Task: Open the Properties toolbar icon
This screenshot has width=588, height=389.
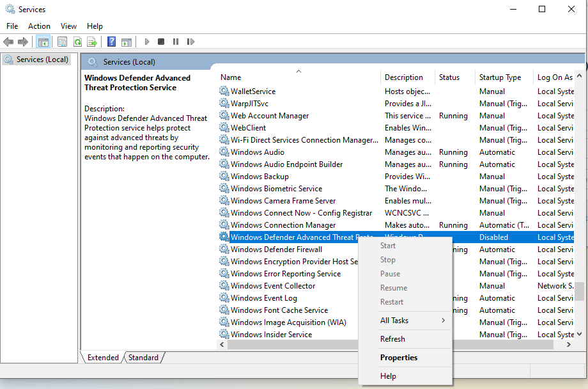Action: [x=62, y=42]
